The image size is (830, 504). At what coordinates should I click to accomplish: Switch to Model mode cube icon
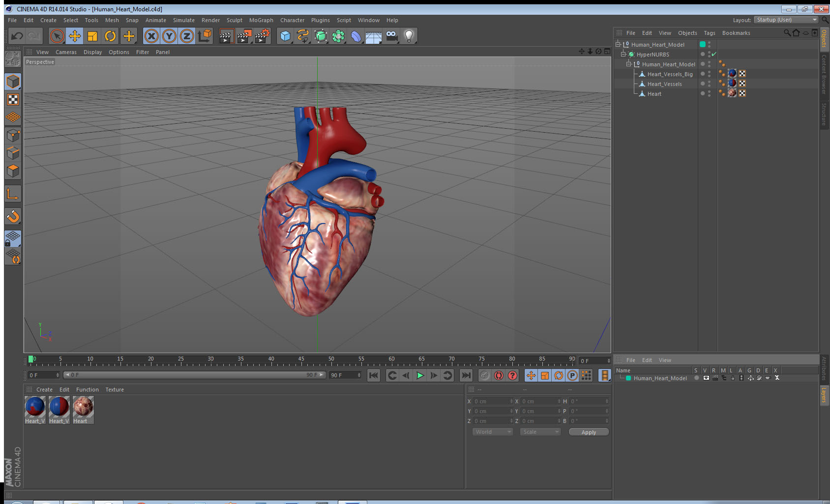tap(13, 82)
